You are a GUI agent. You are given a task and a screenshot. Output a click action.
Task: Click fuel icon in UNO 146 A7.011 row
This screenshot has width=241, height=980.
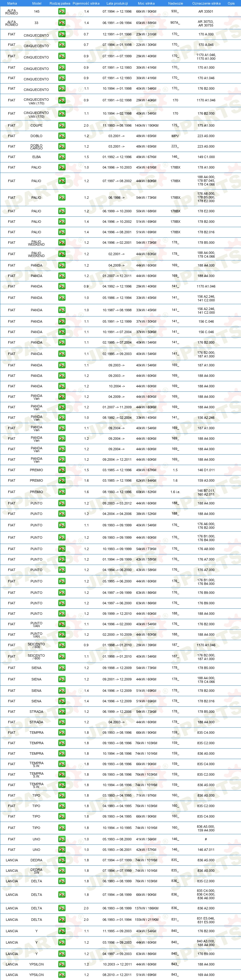(x=62, y=850)
